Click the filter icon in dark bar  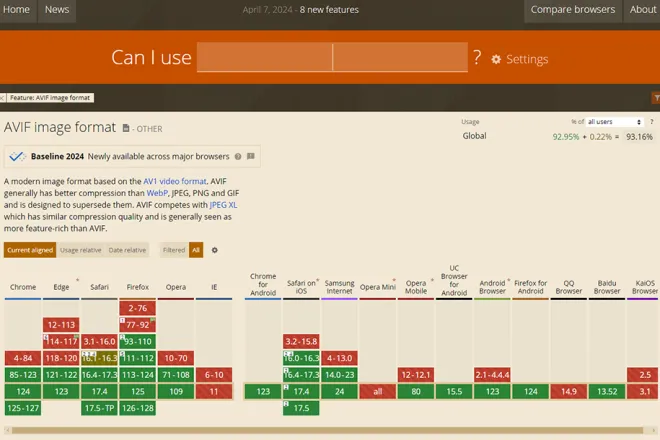[656, 98]
